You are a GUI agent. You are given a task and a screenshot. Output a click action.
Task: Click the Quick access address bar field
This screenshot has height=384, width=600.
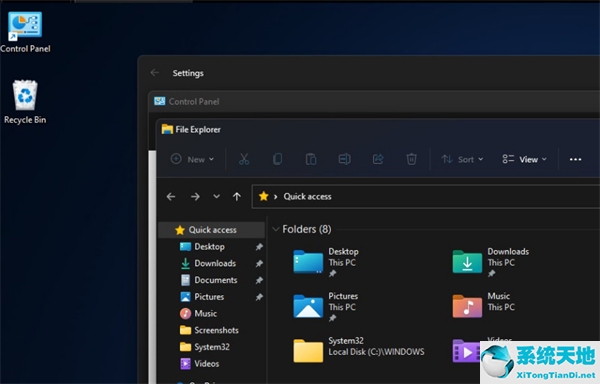(426, 197)
